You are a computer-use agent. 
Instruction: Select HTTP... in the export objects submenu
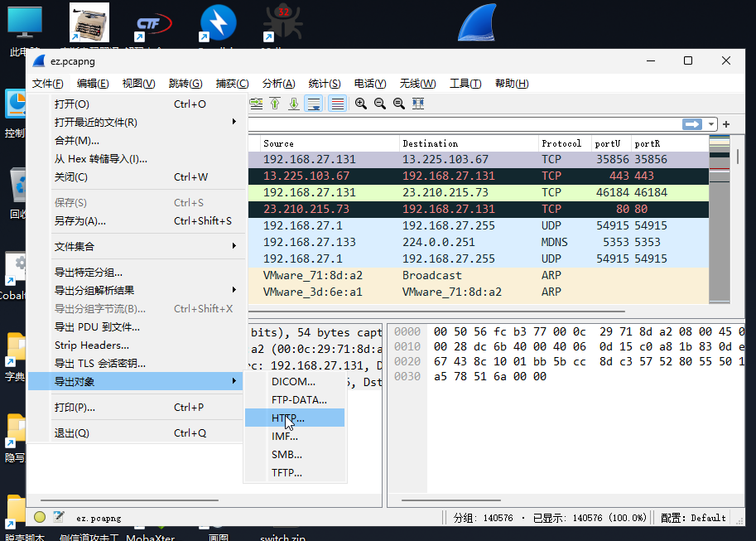point(295,418)
